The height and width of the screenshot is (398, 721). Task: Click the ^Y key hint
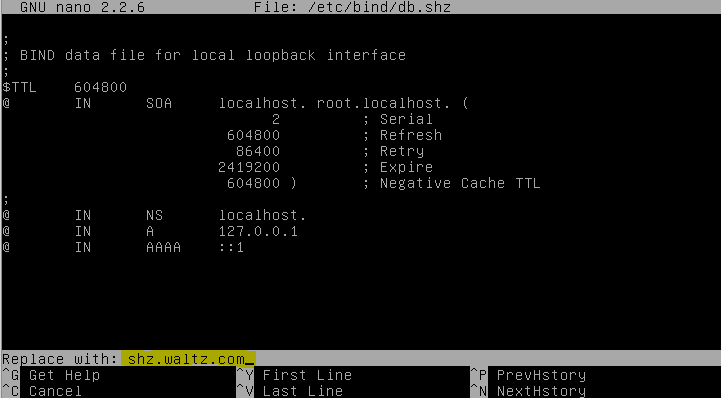point(245,375)
